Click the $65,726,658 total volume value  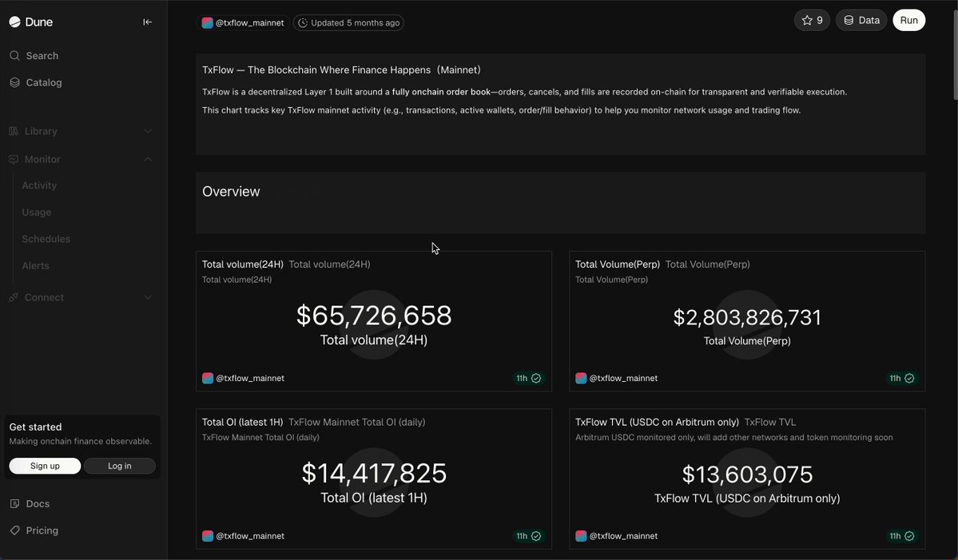click(374, 315)
